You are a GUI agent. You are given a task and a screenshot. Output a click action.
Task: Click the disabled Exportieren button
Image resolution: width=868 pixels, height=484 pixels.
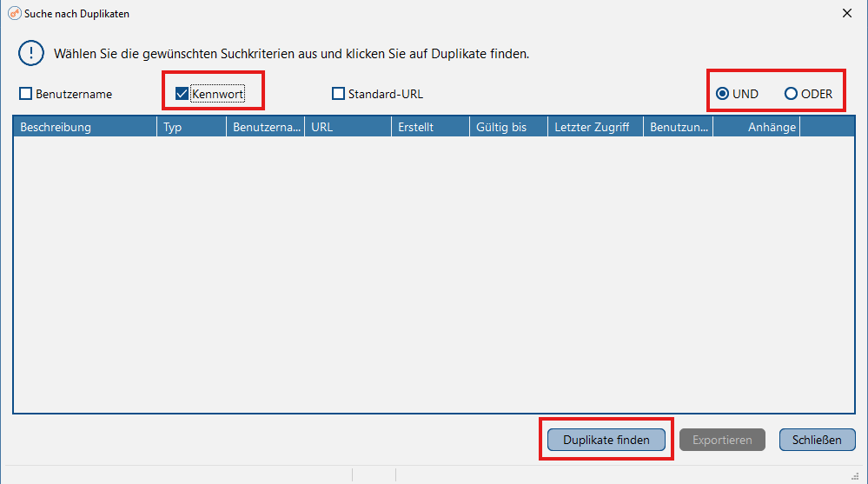coord(722,440)
